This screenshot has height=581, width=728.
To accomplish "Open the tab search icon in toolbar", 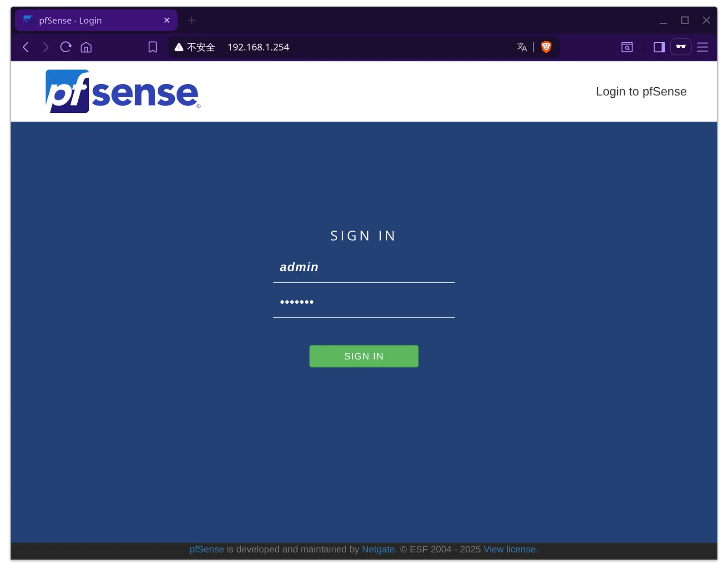I will click(x=627, y=47).
